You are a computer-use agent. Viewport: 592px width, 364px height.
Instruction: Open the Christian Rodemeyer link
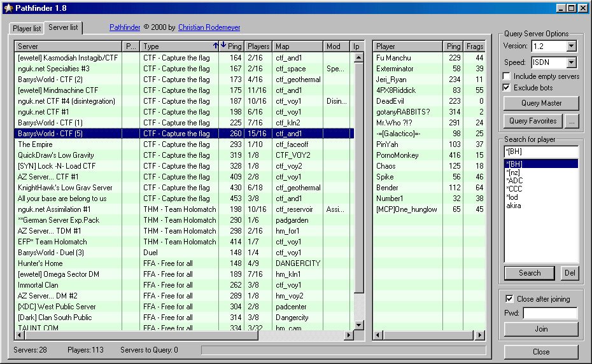(x=209, y=27)
